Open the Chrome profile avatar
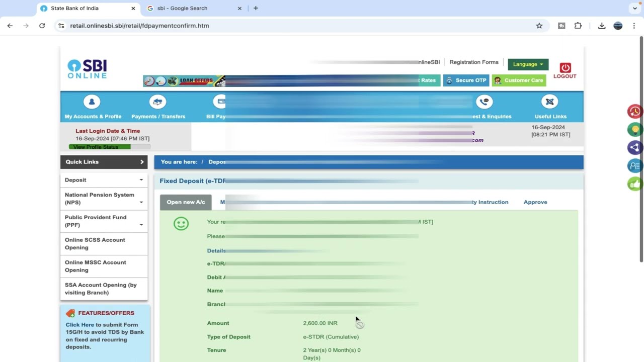644x362 pixels. click(x=618, y=26)
